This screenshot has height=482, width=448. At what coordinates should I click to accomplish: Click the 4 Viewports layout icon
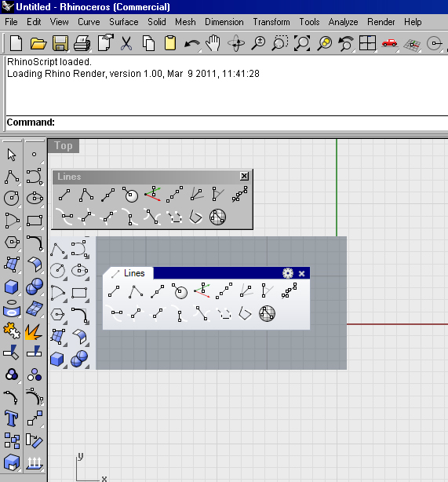pyautogui.click(x=367, y=43)
